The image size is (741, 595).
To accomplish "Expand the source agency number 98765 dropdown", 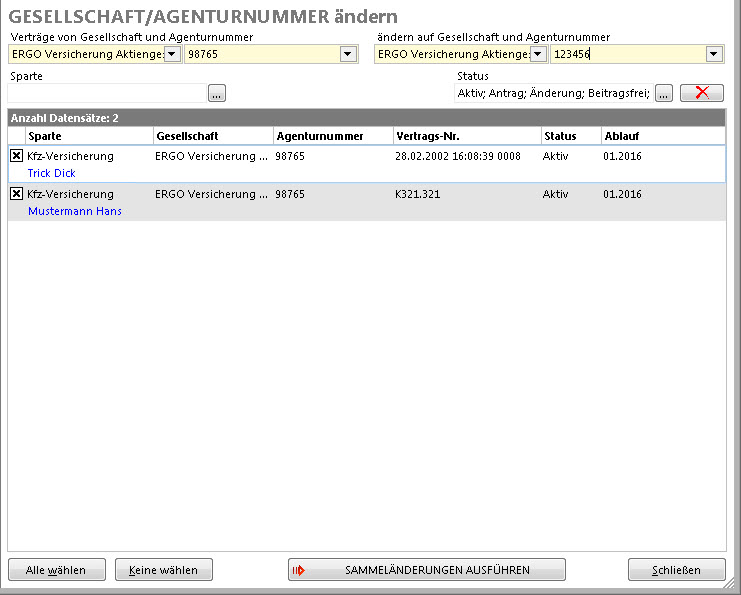I will (x=348, y=54).
